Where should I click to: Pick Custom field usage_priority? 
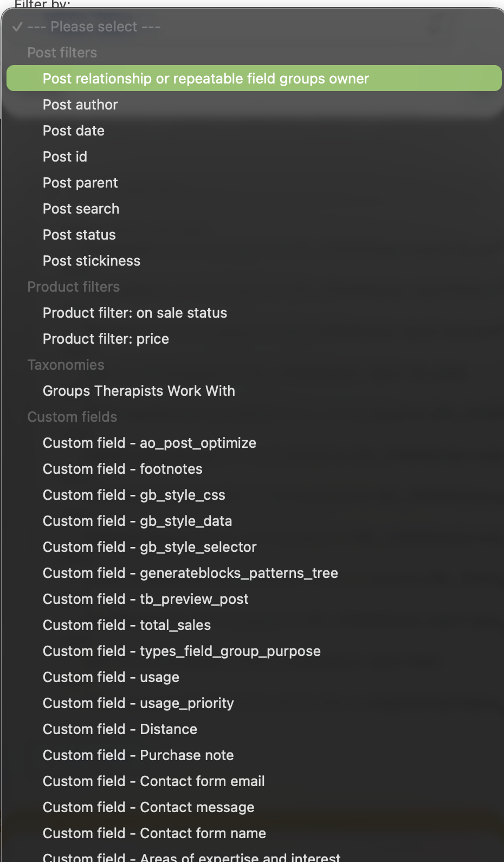(138, 703)
